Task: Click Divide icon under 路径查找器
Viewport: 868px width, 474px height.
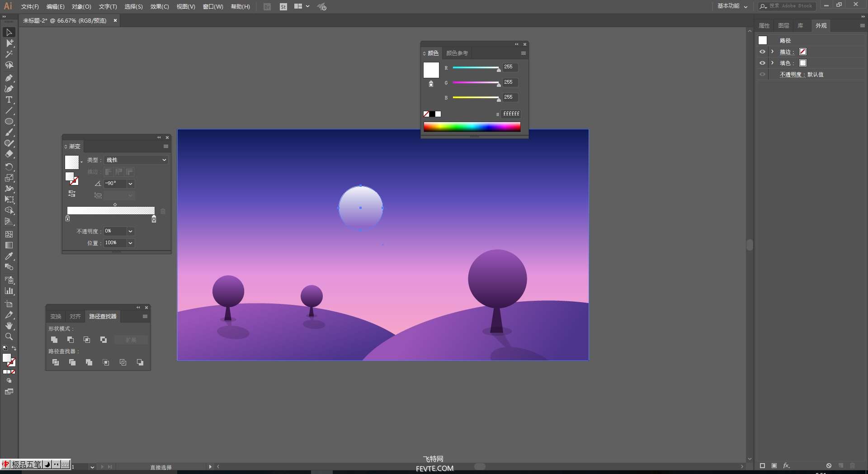Action: (56, 362)
